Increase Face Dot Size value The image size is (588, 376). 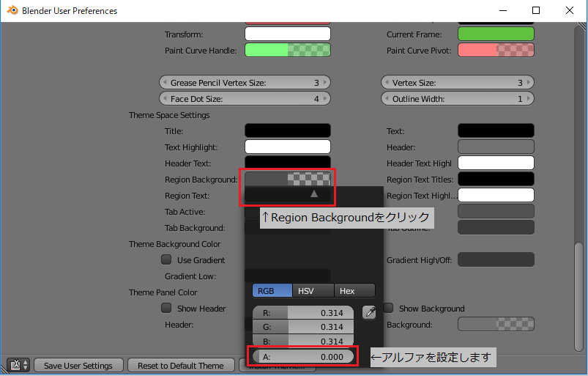coord(325,99)
